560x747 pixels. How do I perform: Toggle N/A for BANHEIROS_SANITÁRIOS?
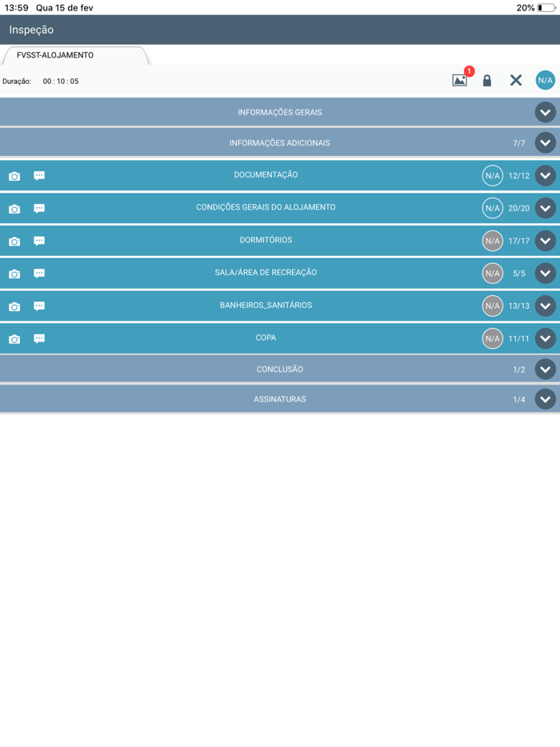492,306
